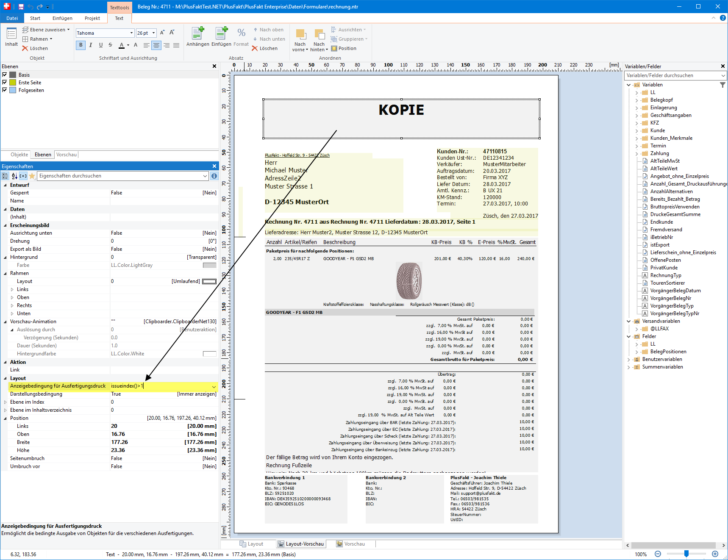The image size is (728, 560).
Task: Expand the Kunde variables folder
Action: tap(636, 130)
